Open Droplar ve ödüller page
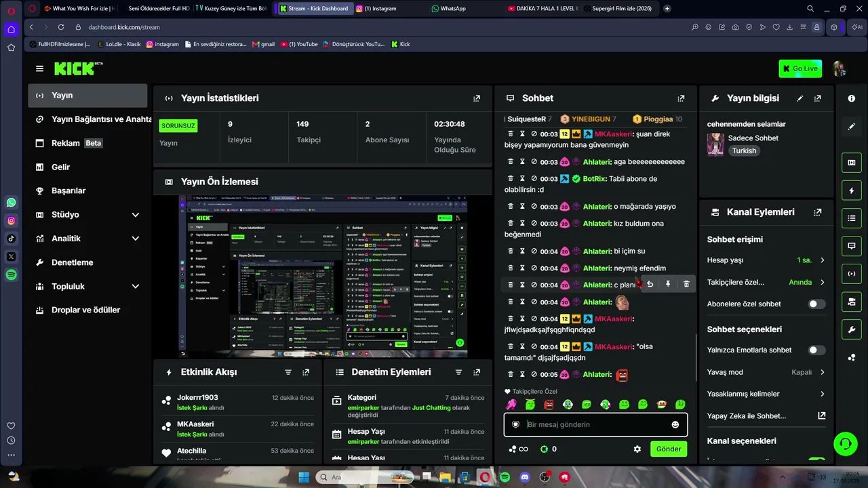The image size is (868, 488). pos(87,310)
